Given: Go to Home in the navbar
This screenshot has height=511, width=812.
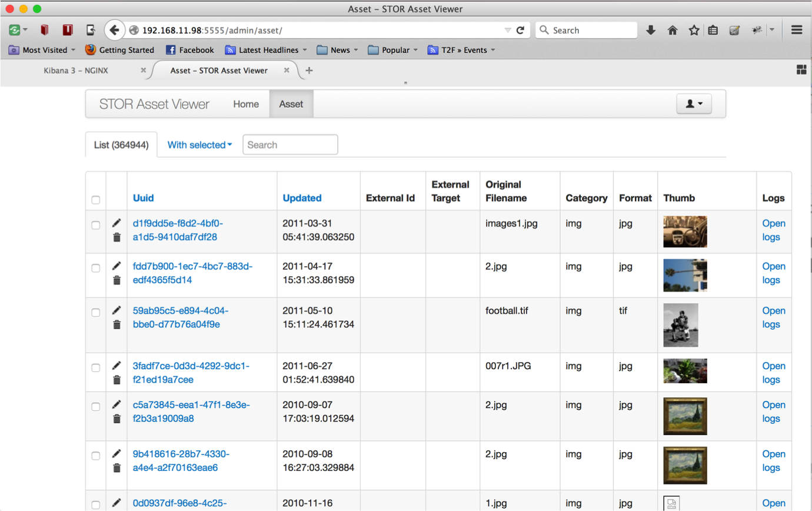Looking at the screenshot, I should 246,104.
